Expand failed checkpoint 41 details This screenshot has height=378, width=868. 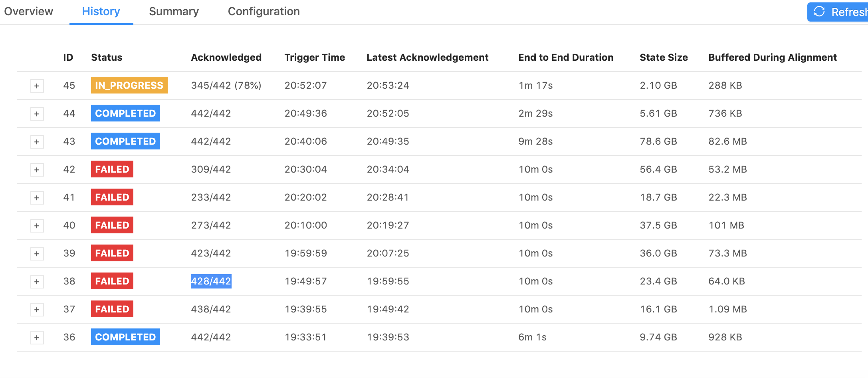pos(37,198)
